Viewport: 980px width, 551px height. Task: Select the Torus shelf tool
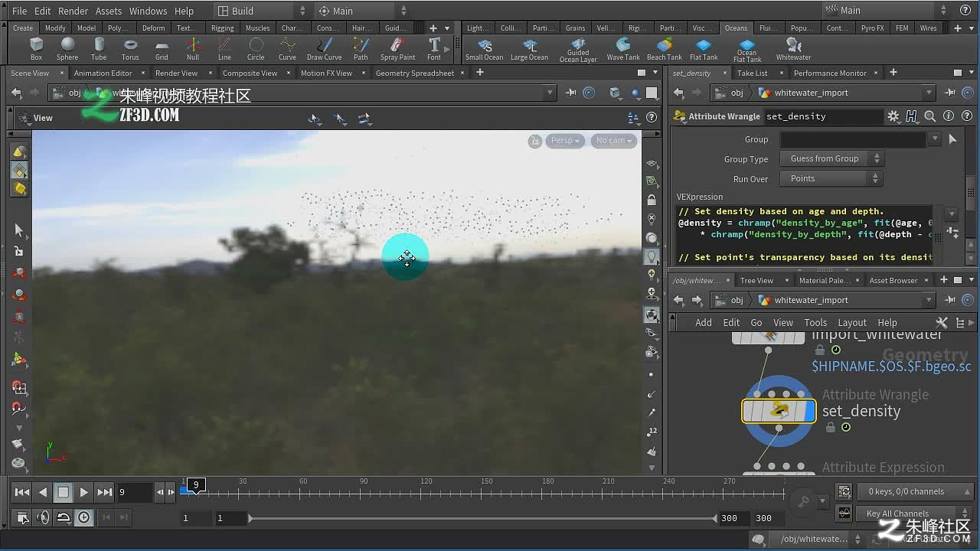point(130,48)
